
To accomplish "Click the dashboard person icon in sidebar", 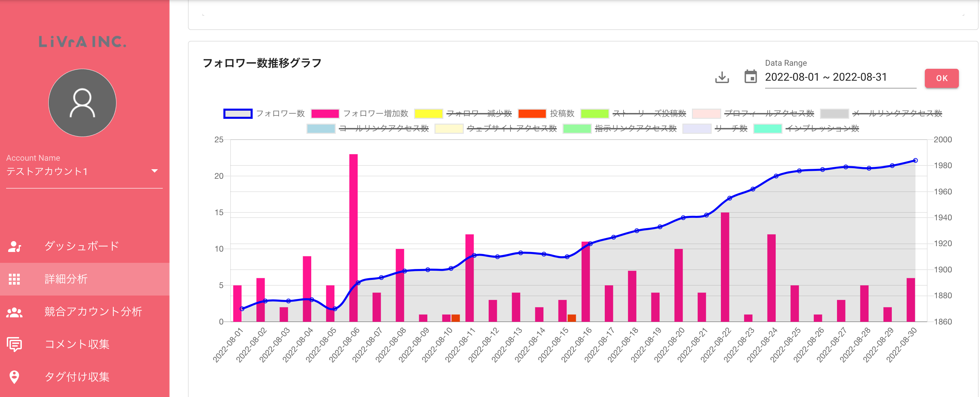I will click(x=14, y=247).
